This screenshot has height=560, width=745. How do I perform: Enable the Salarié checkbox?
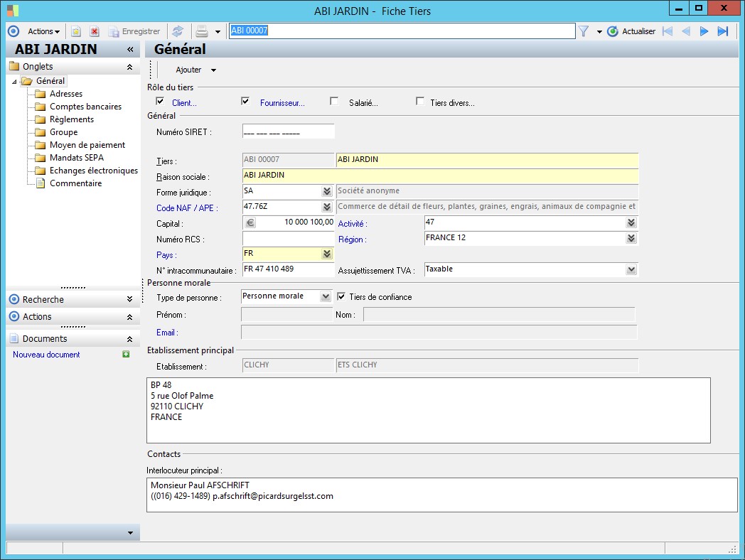(x=334, y=102)
